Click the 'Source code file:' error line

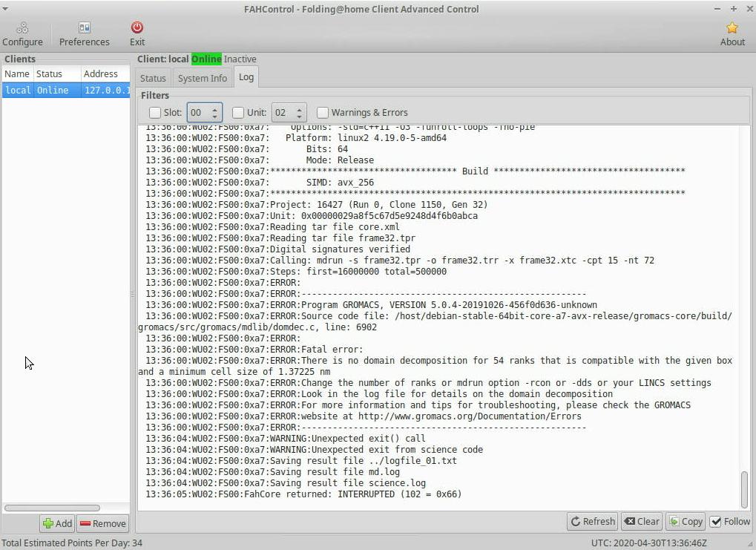(x=435, y=322)
